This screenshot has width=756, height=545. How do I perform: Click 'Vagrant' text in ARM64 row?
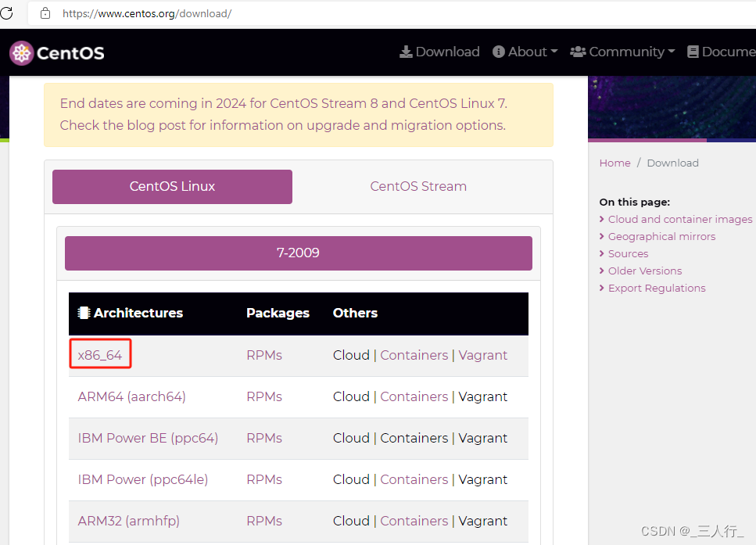pyautogui.click(x=482, y=397)
